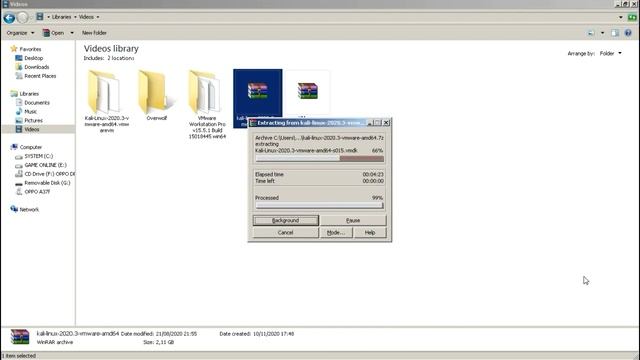Click the WinRAR icon in details pane
The width and height of the screenshot is (640, 360).
[20, 337]
